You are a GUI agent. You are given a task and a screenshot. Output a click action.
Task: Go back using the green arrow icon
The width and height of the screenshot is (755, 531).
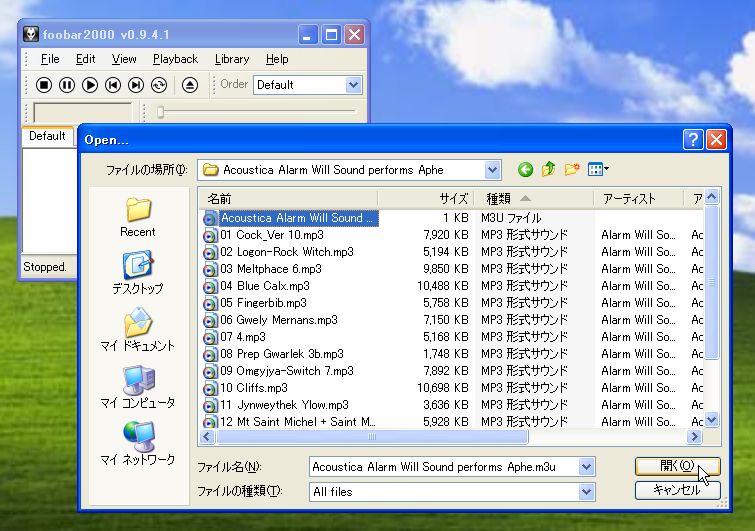(525, 169)
